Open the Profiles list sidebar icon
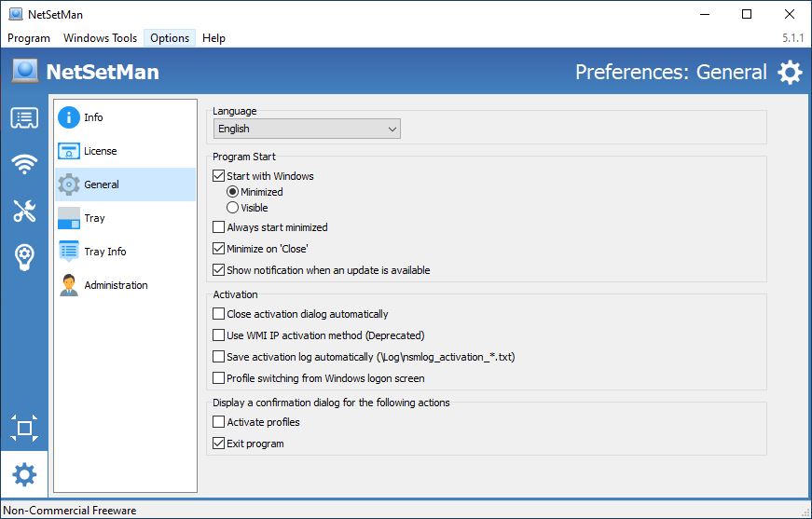The image size is (812, 519). click(24, 118)
